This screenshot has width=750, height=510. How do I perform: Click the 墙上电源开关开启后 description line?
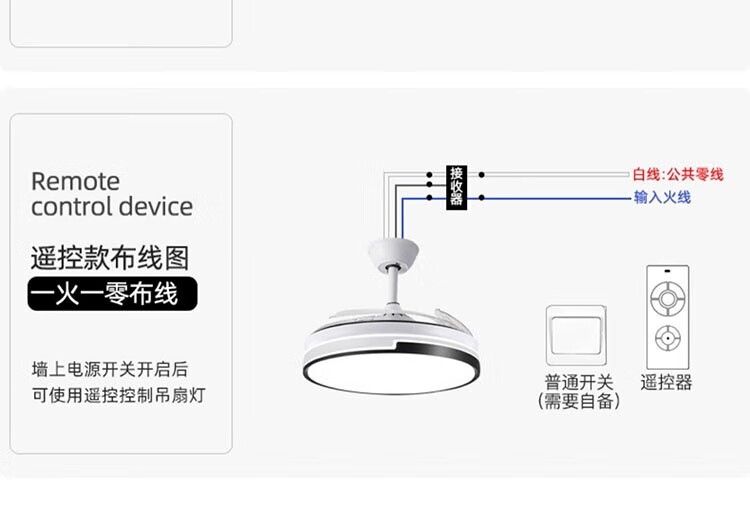click(110, 369)
